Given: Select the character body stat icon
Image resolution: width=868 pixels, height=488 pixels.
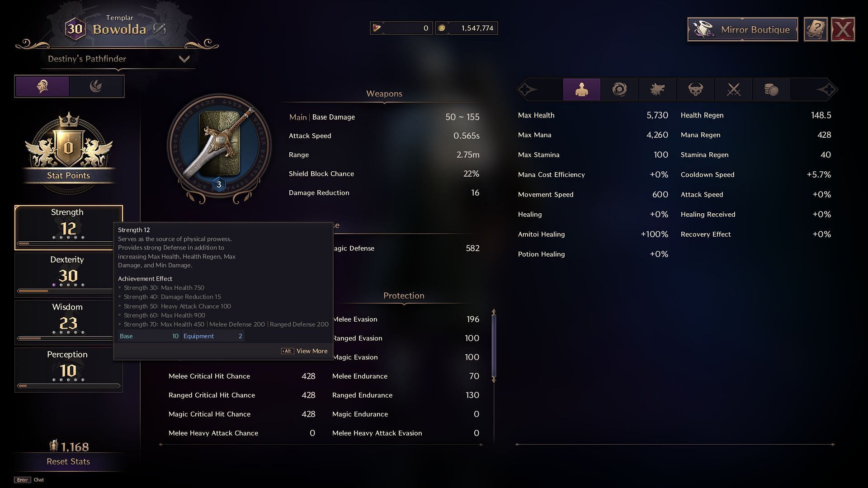Looking at the screenshot, I should [x=581, y=89].
